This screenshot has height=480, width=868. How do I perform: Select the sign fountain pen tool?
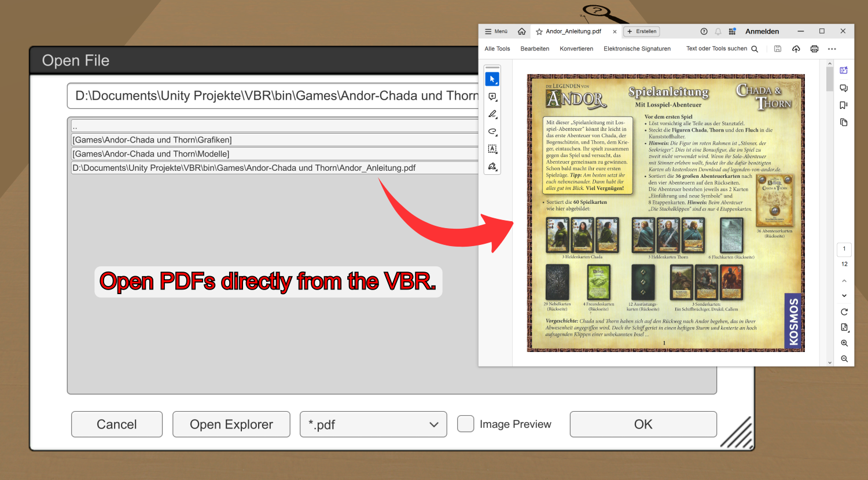click(492, 167)
